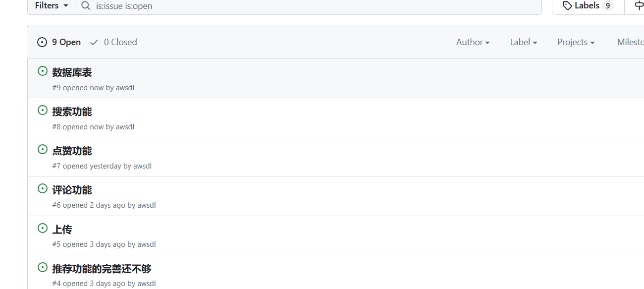Screen dimensions: 644x289
Task: Click the Milestones signpost icon
Action: click(x=639, y=6)
